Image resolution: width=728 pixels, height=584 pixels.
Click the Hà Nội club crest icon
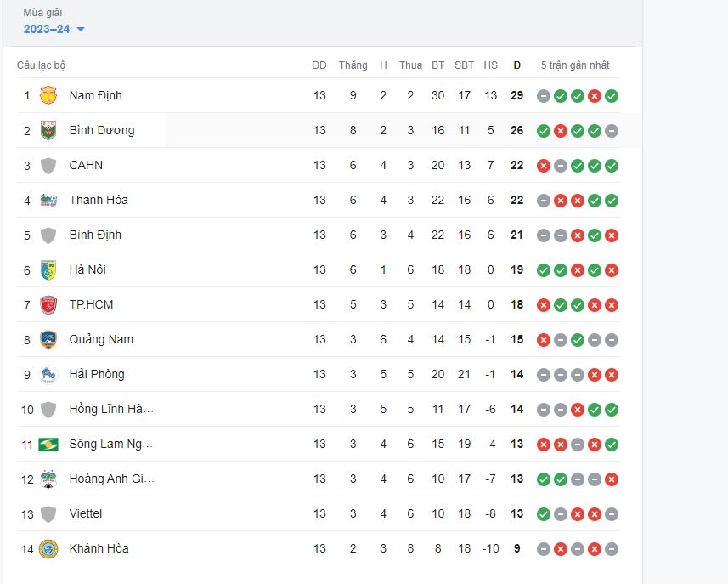point(48,269)
